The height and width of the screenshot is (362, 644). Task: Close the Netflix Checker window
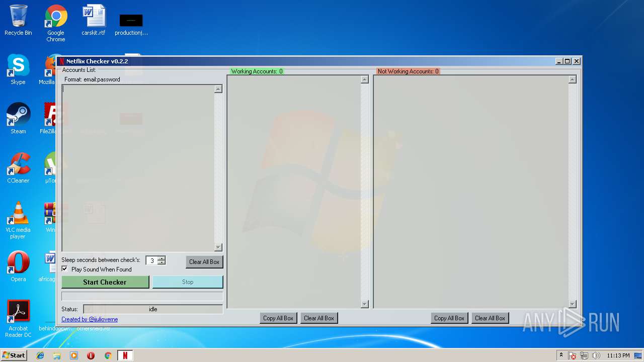tap(577, 61)
